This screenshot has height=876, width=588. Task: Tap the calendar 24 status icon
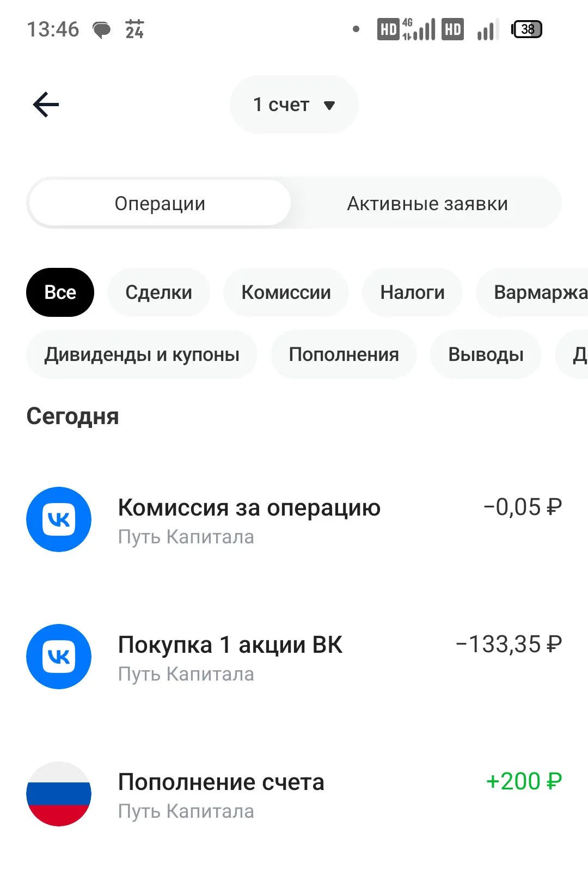click(x=134, y=29)
